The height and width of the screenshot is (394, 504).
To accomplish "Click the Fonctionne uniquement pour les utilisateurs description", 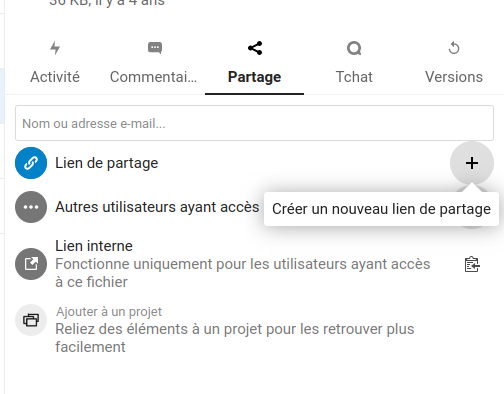I will coord(243,273).
